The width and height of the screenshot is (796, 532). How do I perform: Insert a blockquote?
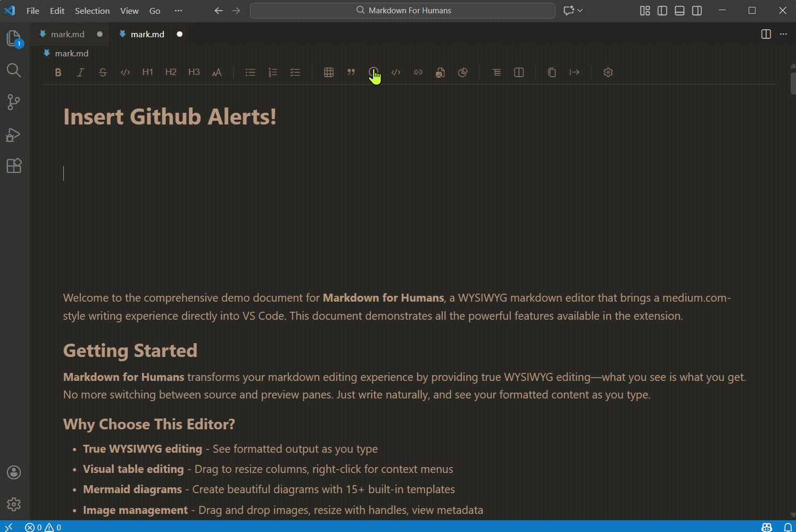click(x=351, y=72)
